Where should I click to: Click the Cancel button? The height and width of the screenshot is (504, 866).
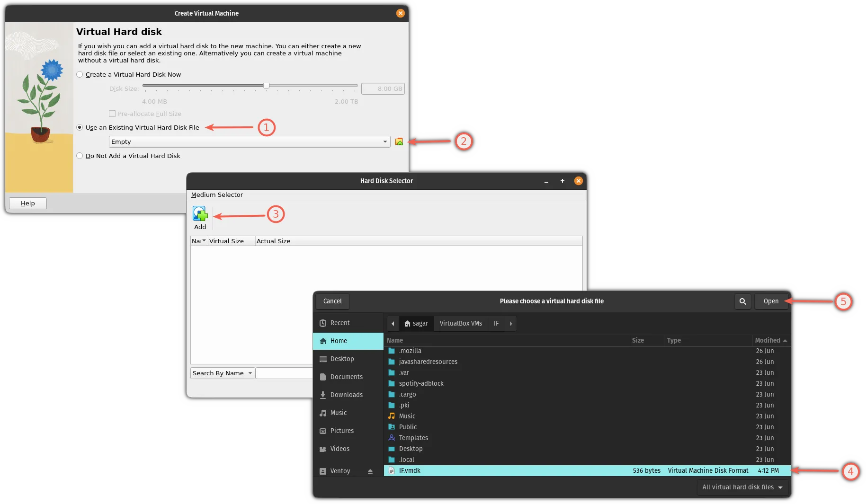(332, 301)
